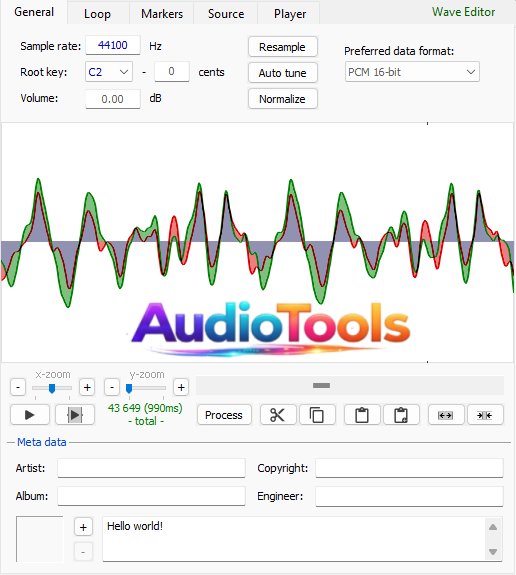Image resolution: width=516 pixels, height=575 pixels.
Task: Increase y-zoom with the plus button
Action: click(181, 387)
